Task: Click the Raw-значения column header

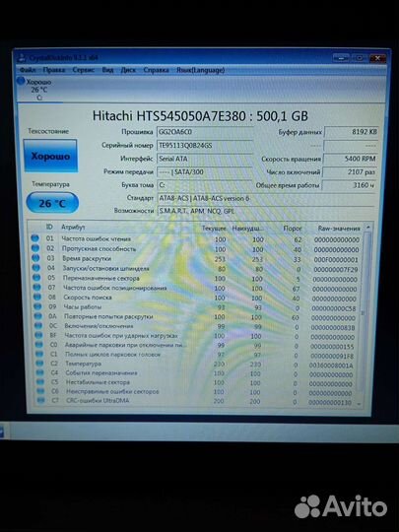Action: point(339,228)
